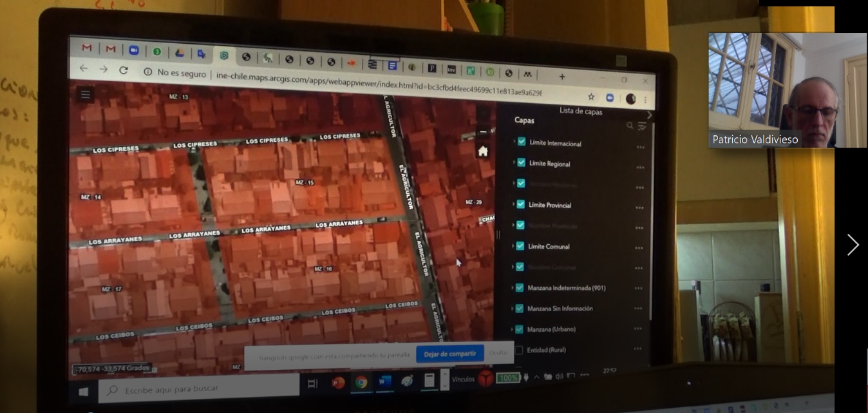Click Zoom extension icon in Chrome toolbar

610,97
